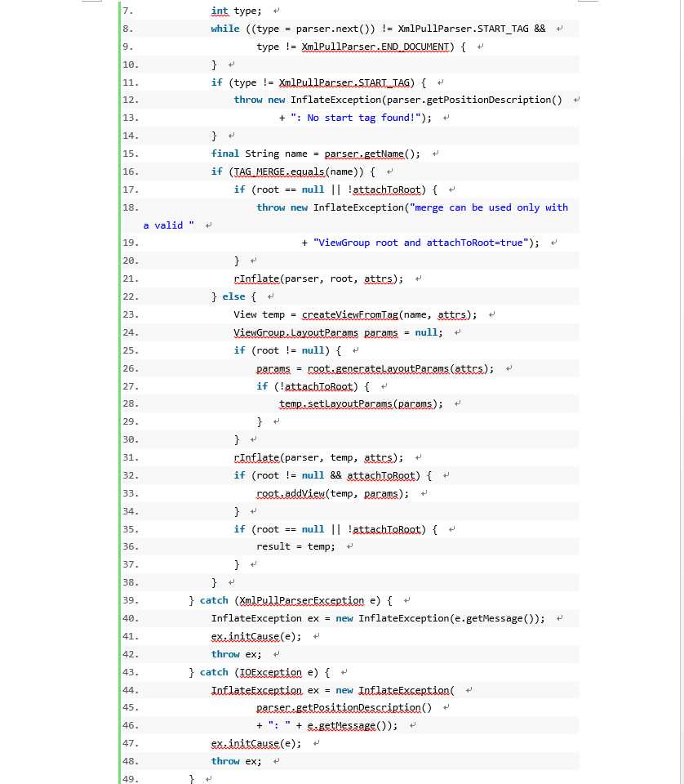The image size is (684, 784).
Task: Click 'root.generateLayoutParams' on line 26
Action: pos(378,368)
